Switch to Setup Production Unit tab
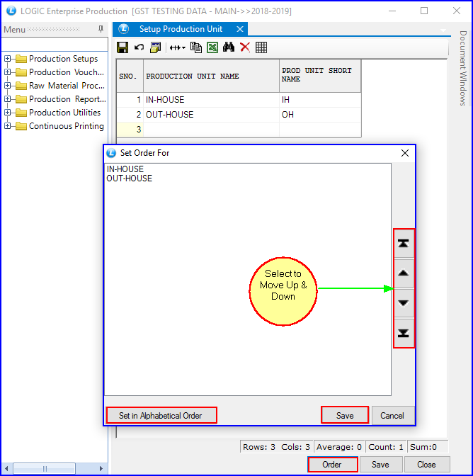The width and height of the screenshot is (473, 476). point(181,29)
